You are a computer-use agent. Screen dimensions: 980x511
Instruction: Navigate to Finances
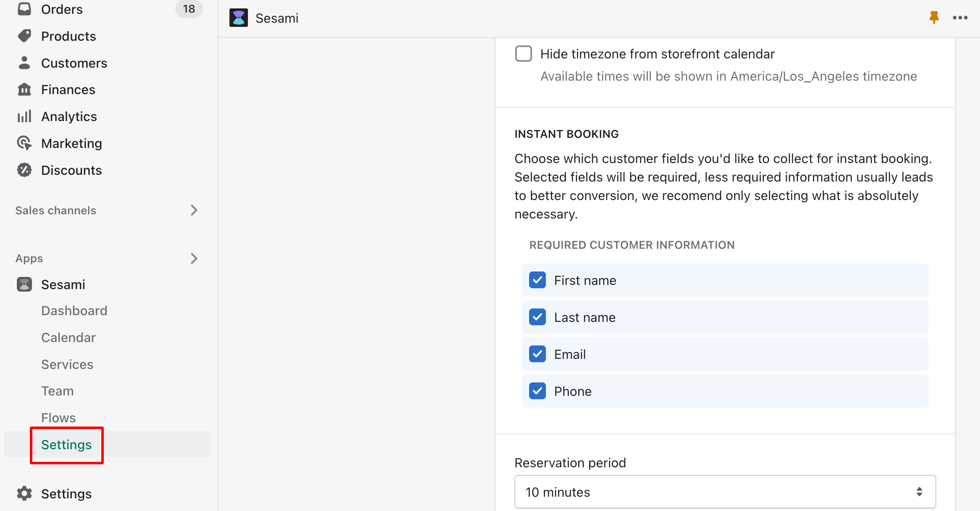pyautogui.click(x=68, y=90)
